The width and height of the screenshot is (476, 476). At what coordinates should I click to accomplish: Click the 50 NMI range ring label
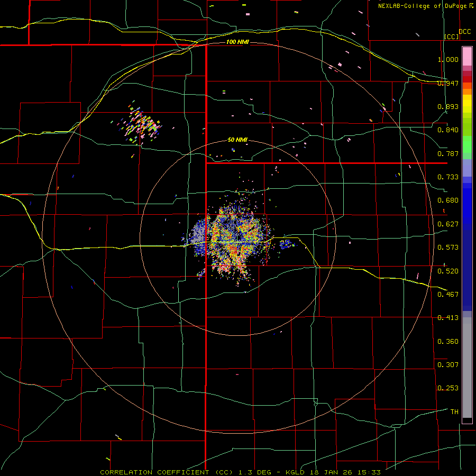(x=237, y=140)
